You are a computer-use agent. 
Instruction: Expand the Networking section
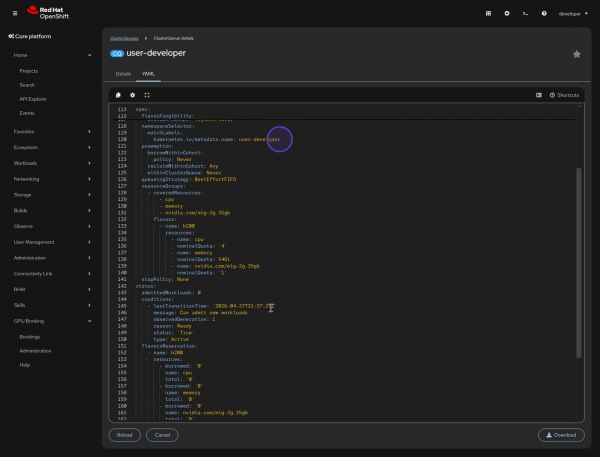pyautogui.click(x=52, y=179)
